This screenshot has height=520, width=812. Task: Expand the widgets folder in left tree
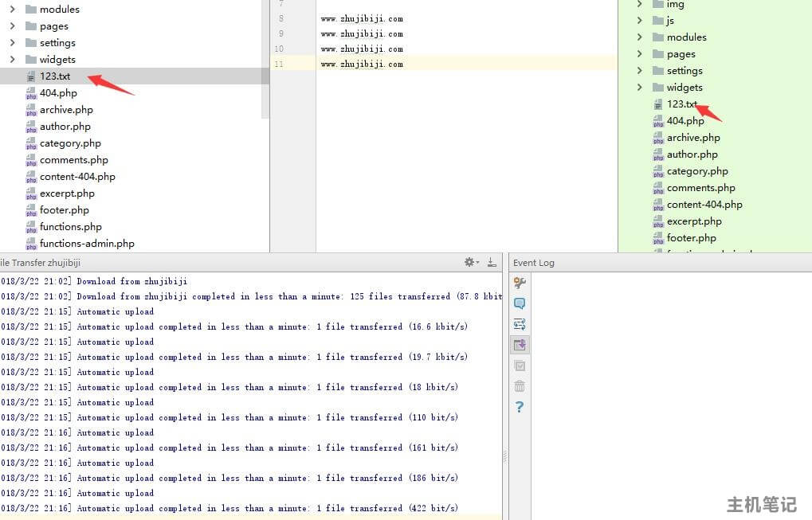[13, 60]
